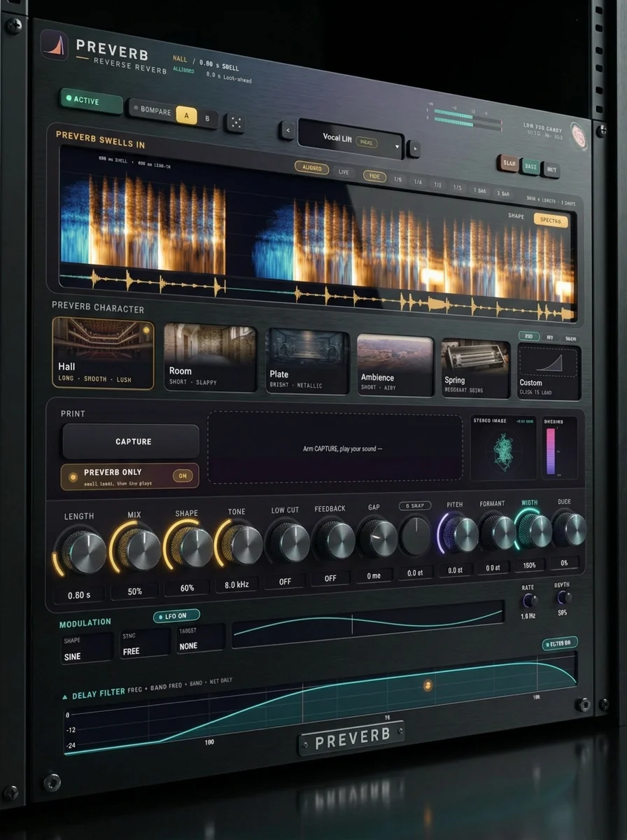Go to previous preset with left arrow
The width and height of the screenshot is (627, 840).
coord(286,130)
